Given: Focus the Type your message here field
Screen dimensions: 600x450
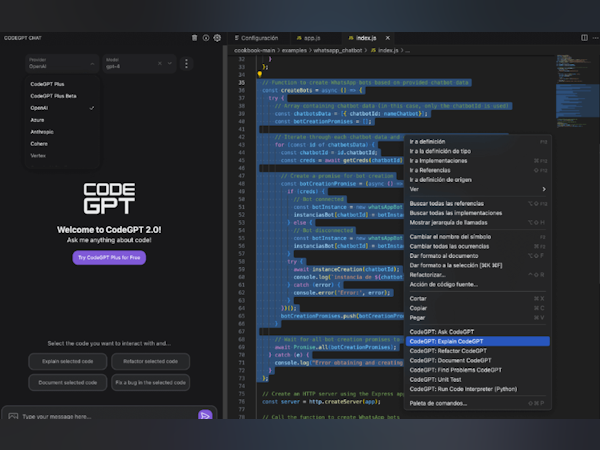Looking at the screenshot, I should 107,416.
